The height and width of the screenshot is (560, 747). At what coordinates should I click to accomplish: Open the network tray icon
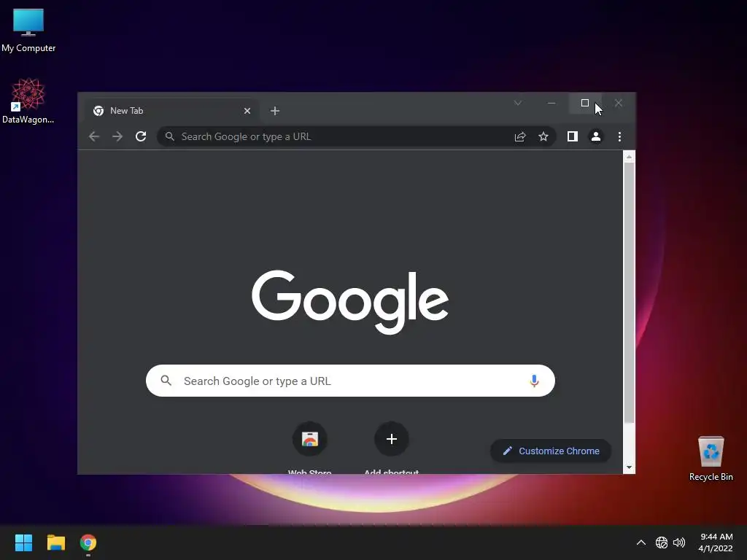tap(661, 542)
